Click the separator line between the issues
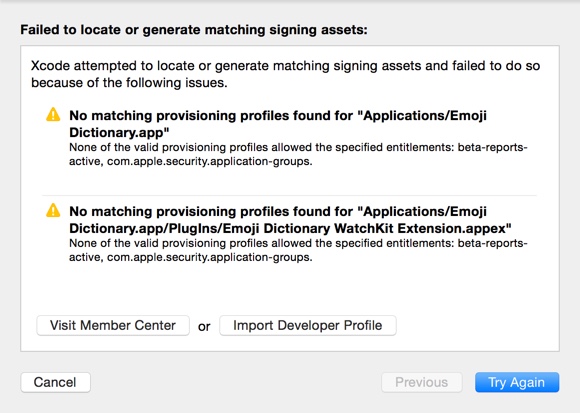This screenshot has height=413, width=580. (x=289, y=195)
